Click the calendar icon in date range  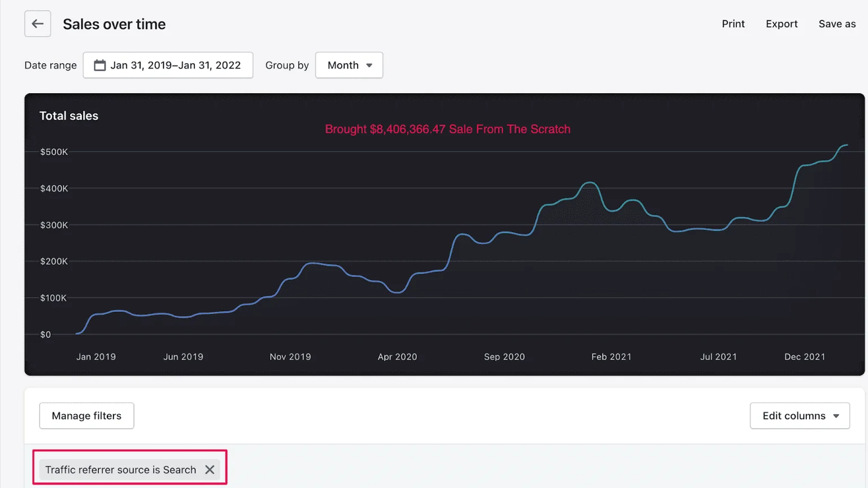[99, 66]
